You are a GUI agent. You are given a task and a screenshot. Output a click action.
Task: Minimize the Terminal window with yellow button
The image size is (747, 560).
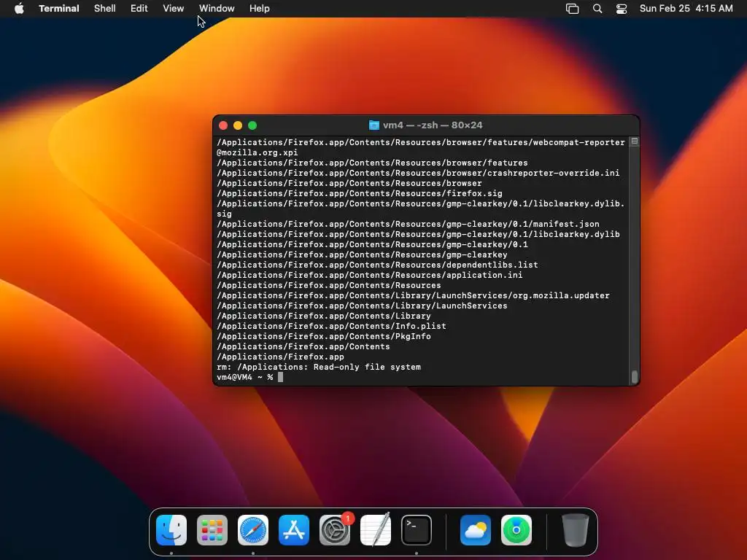[x=238, y=125]
